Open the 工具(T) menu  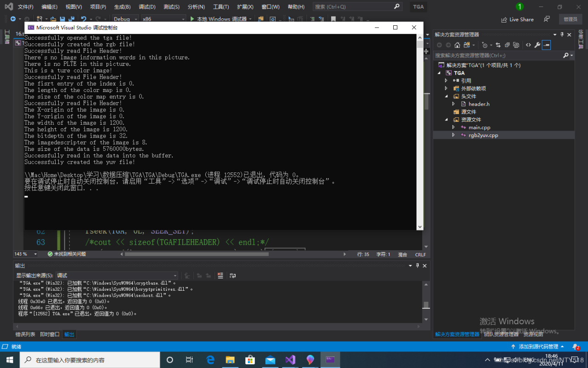tap(221, 7)
